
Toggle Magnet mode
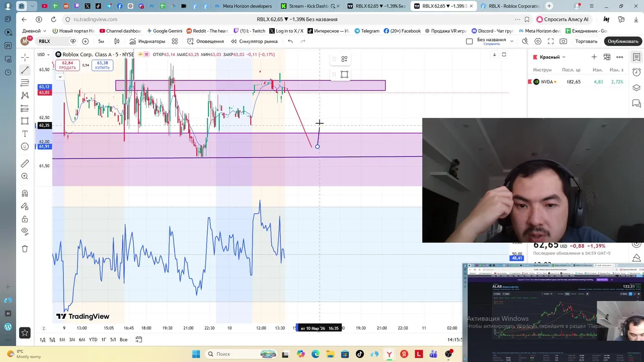pyautogui.click(x=25, y=194)
